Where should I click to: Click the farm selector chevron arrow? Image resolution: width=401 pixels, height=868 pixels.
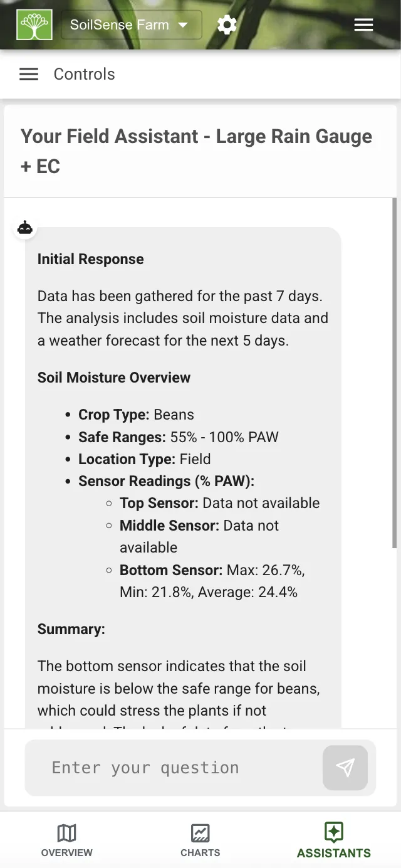[x=182, y=25]
